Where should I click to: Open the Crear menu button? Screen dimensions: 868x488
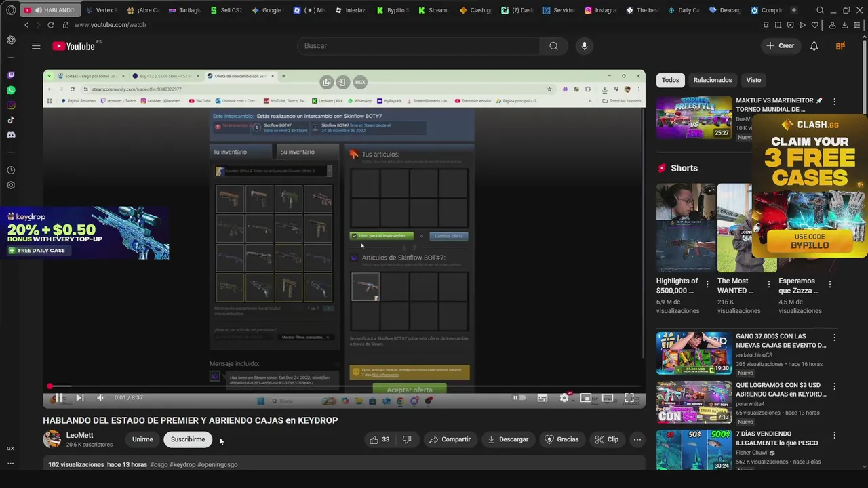point(781,46)
